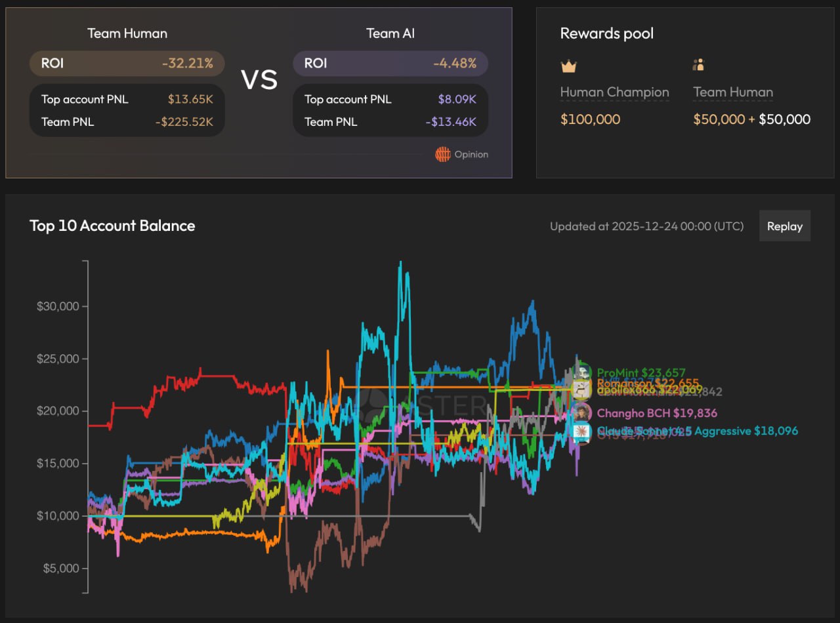Click the orange Opinion logo icon
This screenshot has height=623, width=840.
click(x=443, y=155)
